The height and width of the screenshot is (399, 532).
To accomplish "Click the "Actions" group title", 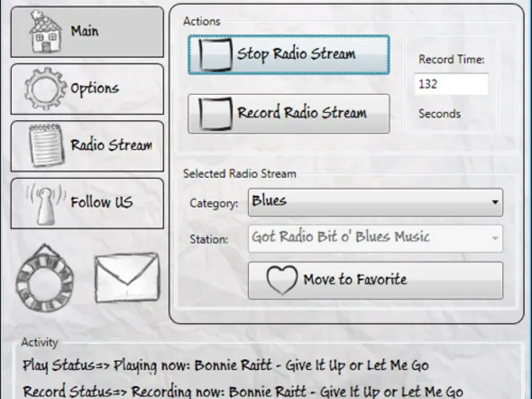I will (x=202, y=21).
